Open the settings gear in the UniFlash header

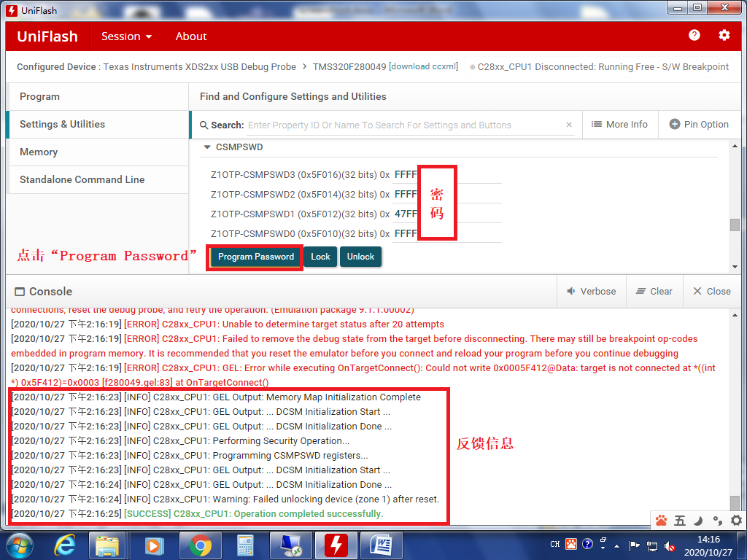point(724,35)
